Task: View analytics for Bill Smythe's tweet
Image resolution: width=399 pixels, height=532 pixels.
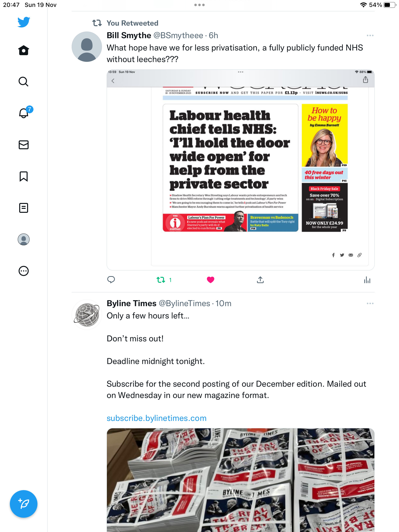Action: (x=367, y=280)
